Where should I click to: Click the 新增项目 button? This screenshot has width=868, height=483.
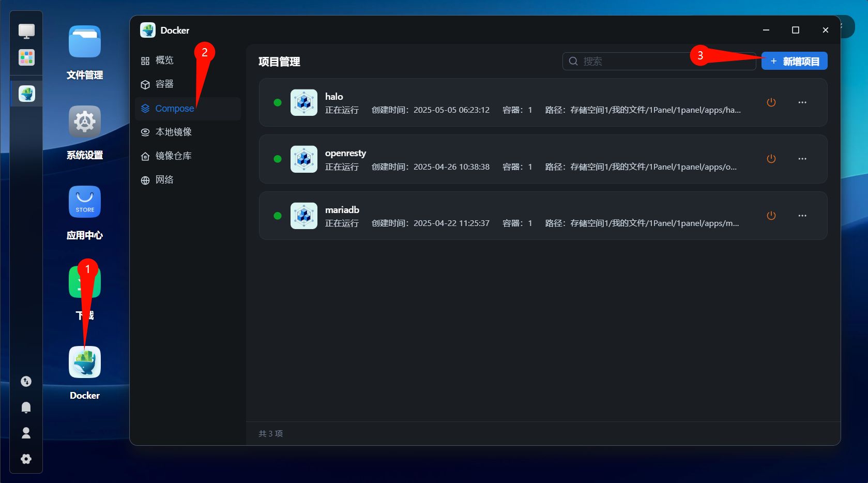point(794,61)
